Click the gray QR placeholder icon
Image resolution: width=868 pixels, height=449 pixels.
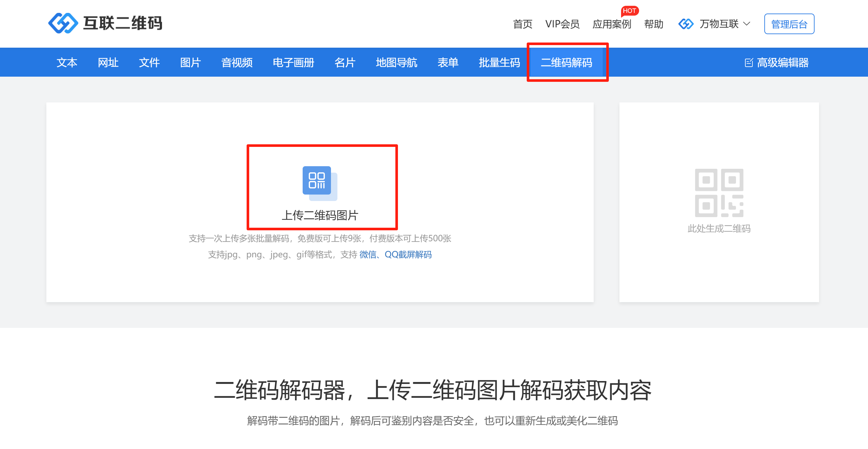[x=719, y=193]
